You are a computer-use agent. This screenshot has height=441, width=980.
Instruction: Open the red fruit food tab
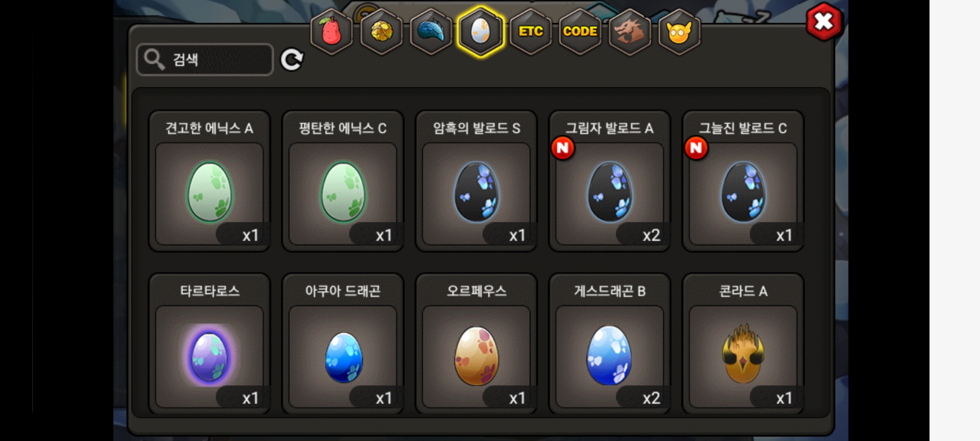332,31
